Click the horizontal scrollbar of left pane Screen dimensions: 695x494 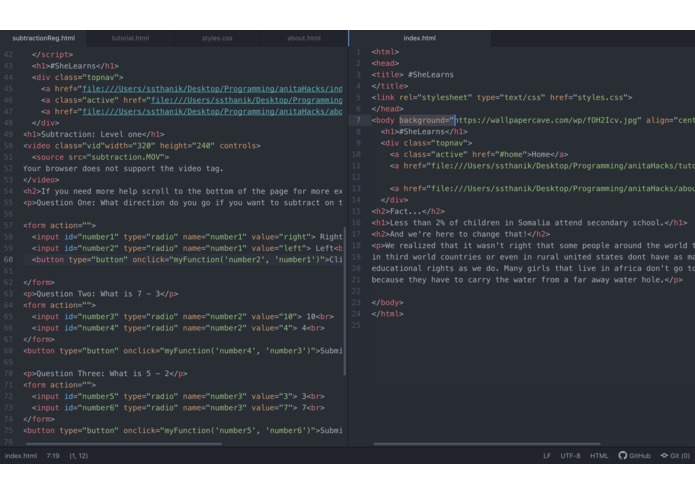pyautogui.click(x=124, y=443)
